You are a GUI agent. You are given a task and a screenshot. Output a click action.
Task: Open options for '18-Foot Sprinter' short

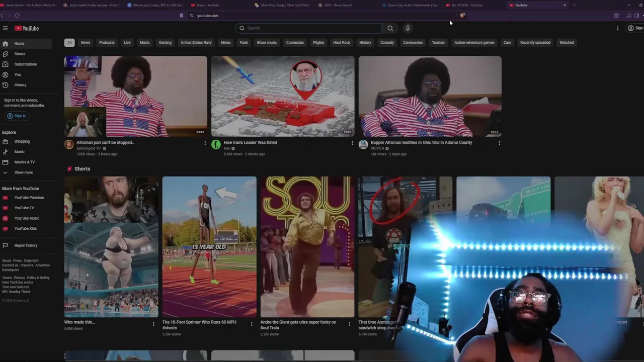point(252,324)
